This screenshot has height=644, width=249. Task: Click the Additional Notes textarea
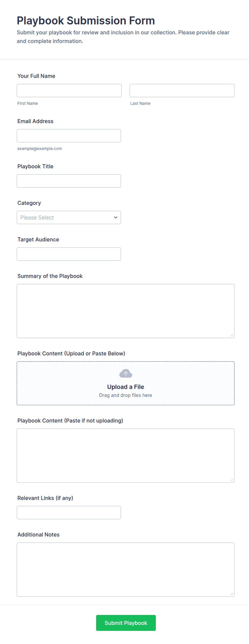click(126, 569)
